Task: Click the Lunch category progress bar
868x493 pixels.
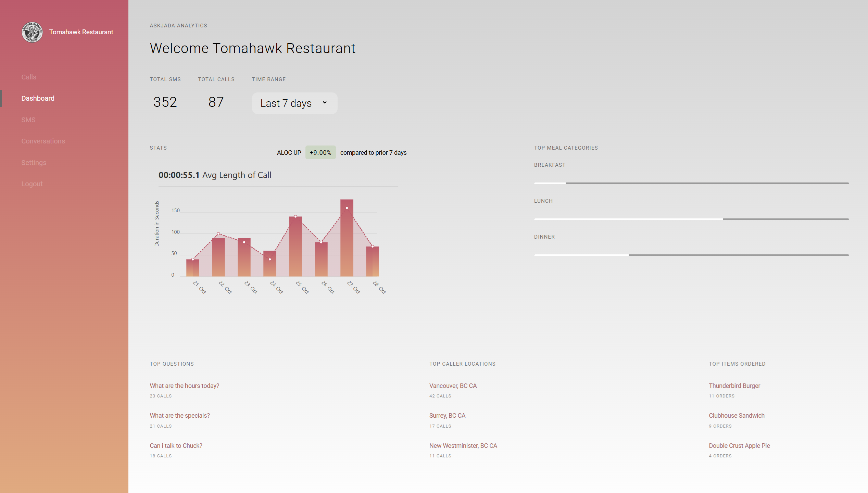Action: point(691,219)
